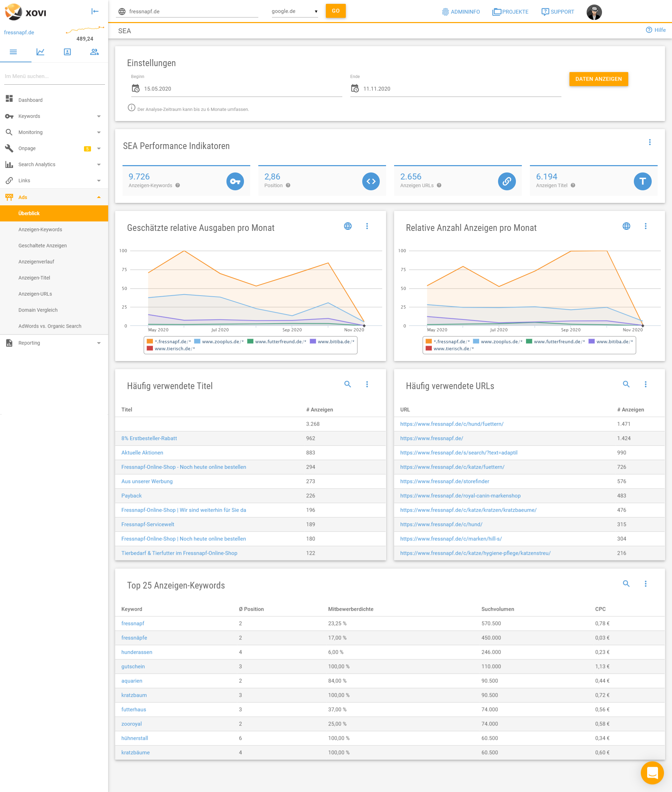Viewport: 672px width, 792px height.
Task: Click the Ende calendar icon
Action: [x=355, y=89]
